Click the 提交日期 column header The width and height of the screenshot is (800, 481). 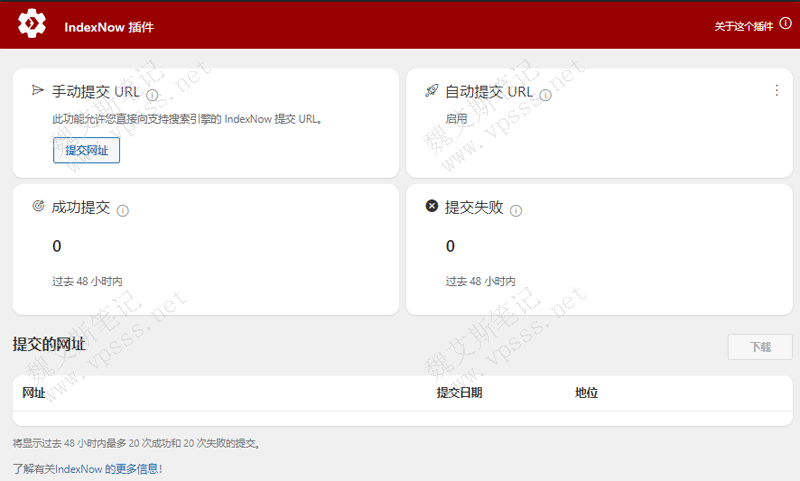459,393
